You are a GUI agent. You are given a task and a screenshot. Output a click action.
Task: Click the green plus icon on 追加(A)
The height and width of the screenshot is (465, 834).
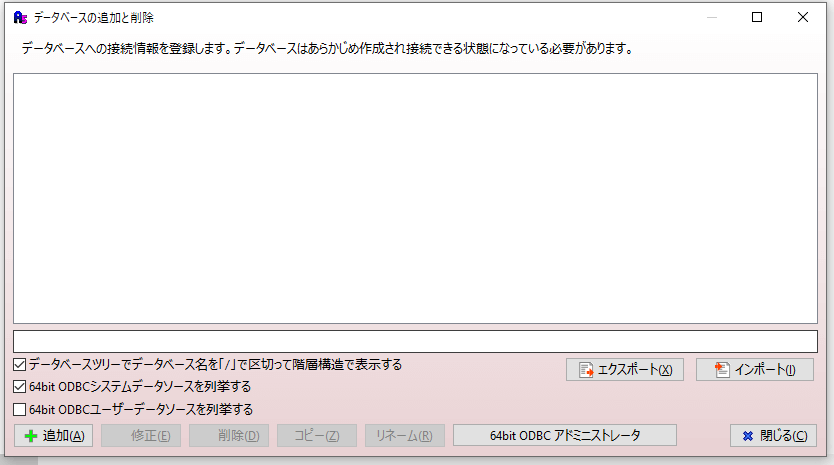[31, 436]
